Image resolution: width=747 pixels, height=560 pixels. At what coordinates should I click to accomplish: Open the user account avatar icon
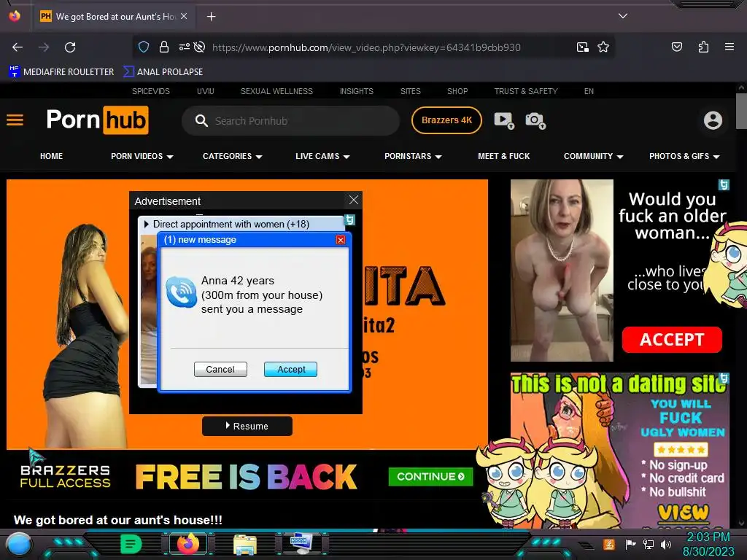pyautogui.click(x=713, y=120)
